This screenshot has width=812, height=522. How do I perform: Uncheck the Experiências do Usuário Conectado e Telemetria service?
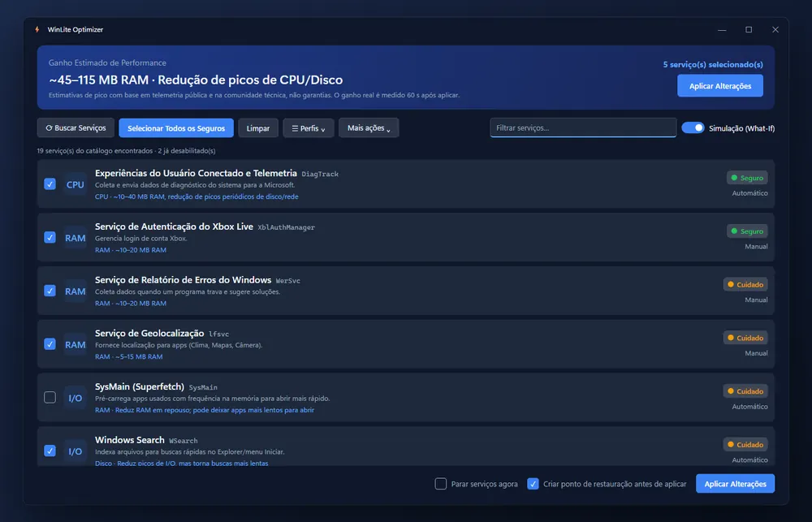50,183
